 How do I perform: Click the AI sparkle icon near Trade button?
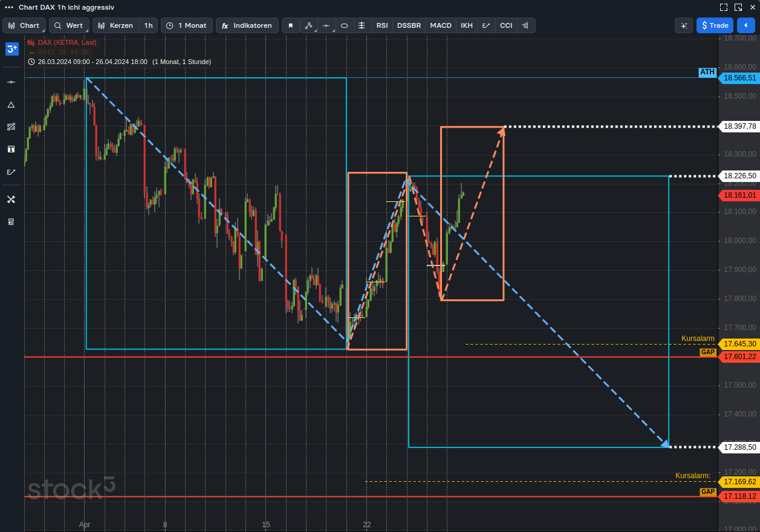pyautogui.click(x=684, y=25)
